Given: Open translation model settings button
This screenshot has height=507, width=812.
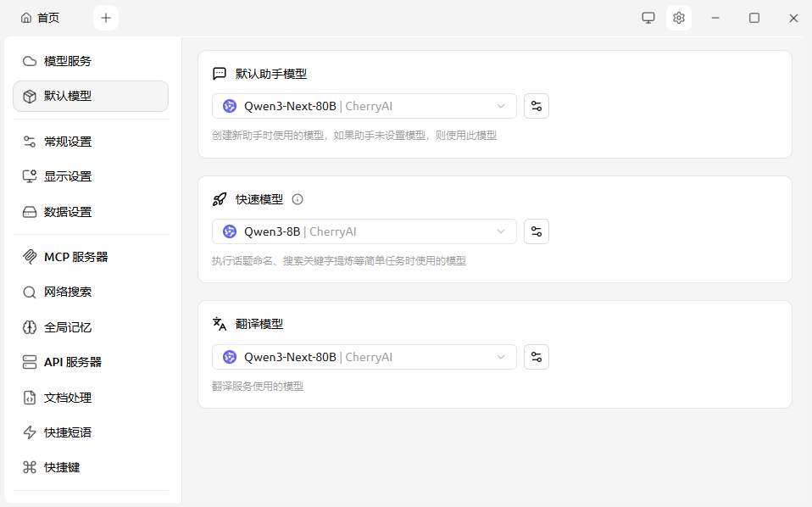Looking at the screenshot, I should (x=536, y=357).
